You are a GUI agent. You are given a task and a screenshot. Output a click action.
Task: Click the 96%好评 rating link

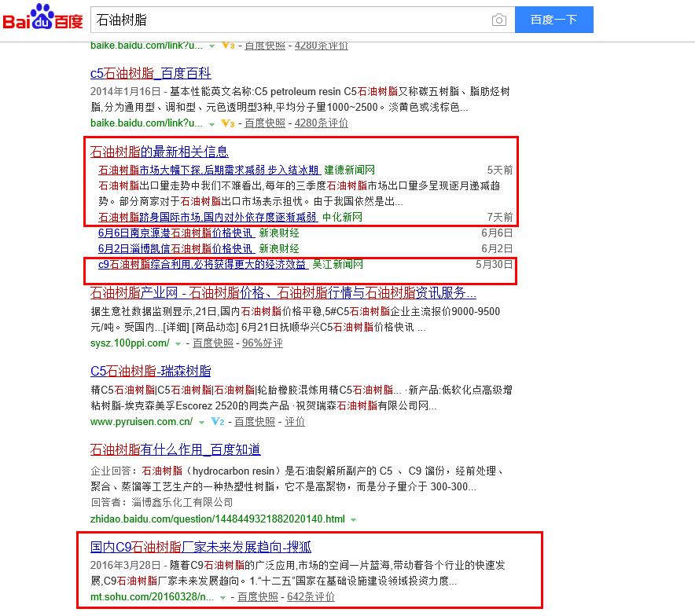[x=263, y=343]
